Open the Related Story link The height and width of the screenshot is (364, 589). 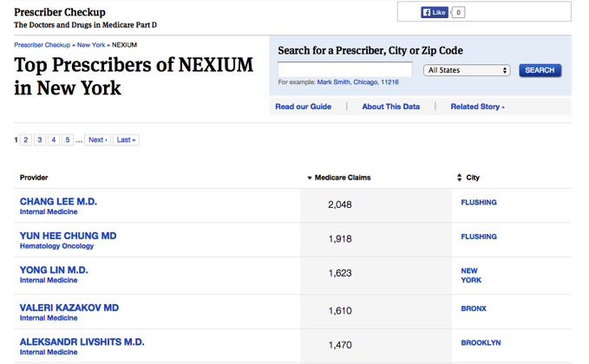477,107
